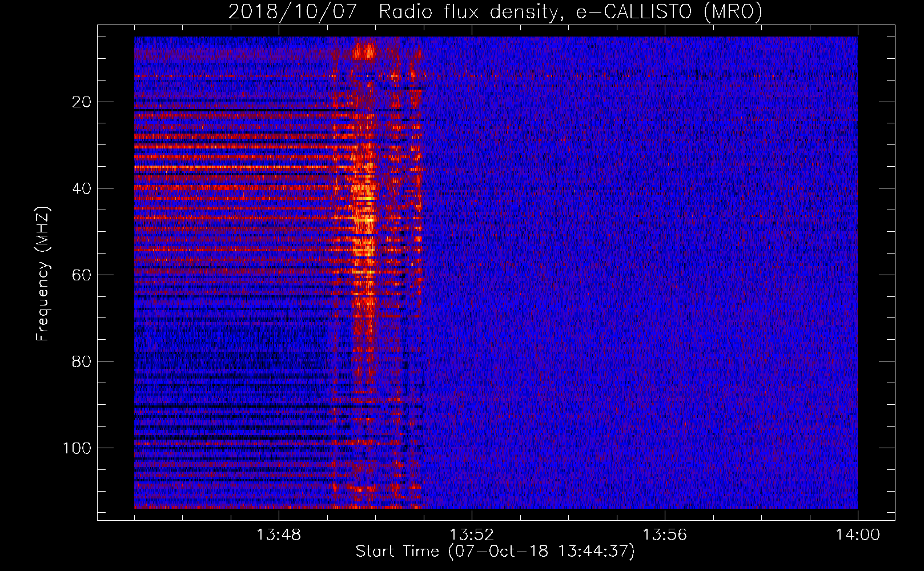Click the 40 MHz frequency tick label
Screen dimensions: 924x571
[x=82, y=188]
